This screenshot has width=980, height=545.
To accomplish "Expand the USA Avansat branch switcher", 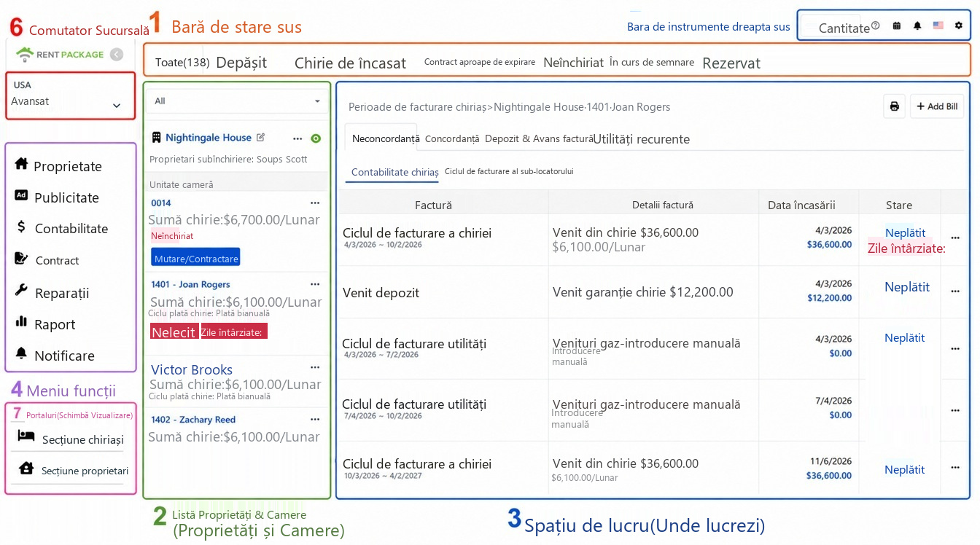I will click(x=70, y=95).
